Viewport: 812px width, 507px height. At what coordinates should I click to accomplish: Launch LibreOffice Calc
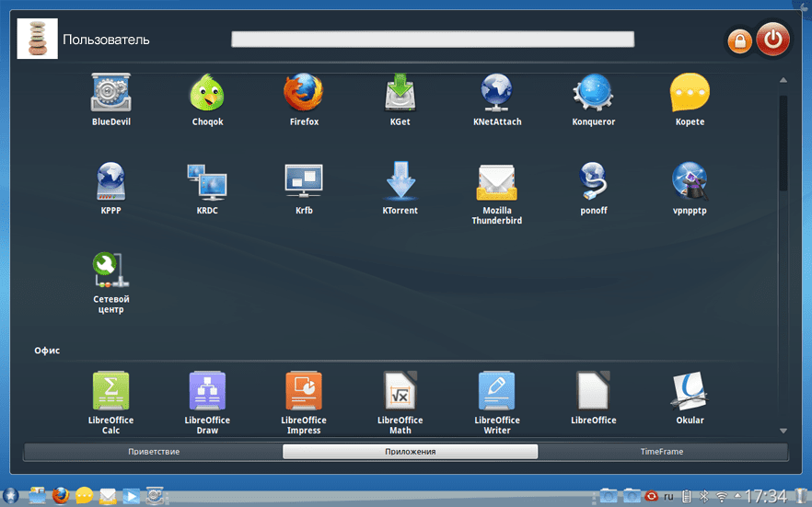coord(110,402)
